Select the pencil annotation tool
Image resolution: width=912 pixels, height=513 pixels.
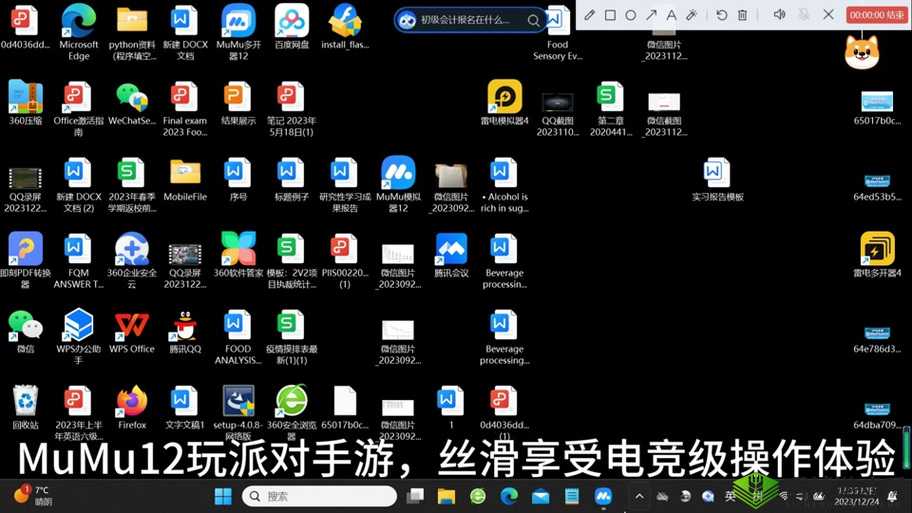click(589, 15)
